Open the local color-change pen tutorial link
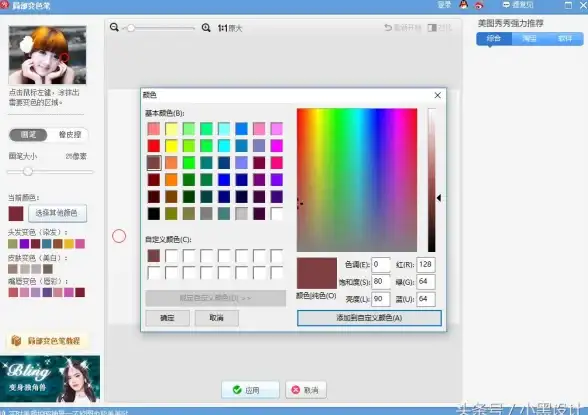The height and width of the screenshot is (415, 588). coord(47,341)
